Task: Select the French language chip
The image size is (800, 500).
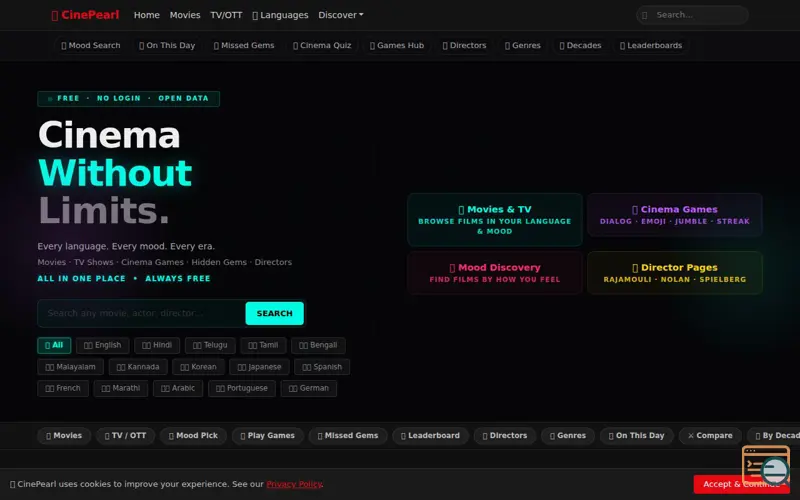Action: (x=63, y=388)
